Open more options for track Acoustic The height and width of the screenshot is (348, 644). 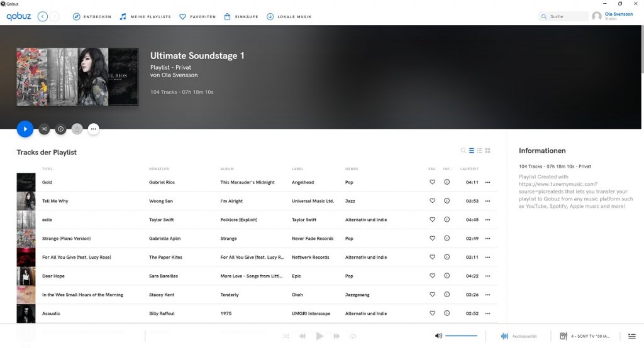pos(487,313)
